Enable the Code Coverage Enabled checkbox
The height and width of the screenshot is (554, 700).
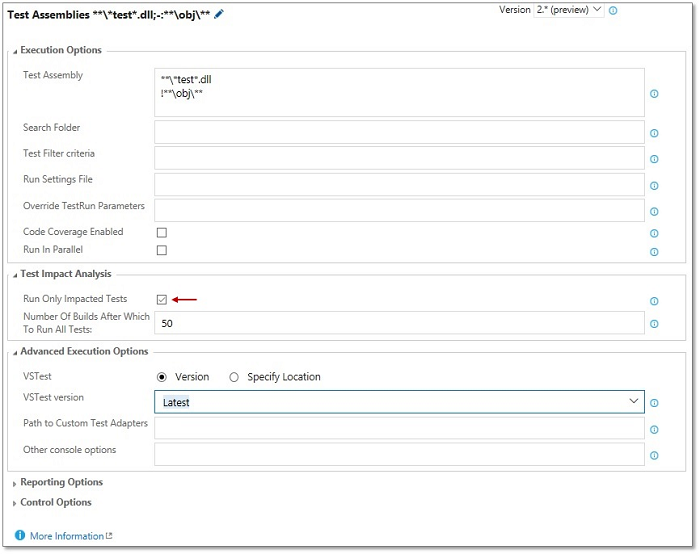tap(162, 233)
